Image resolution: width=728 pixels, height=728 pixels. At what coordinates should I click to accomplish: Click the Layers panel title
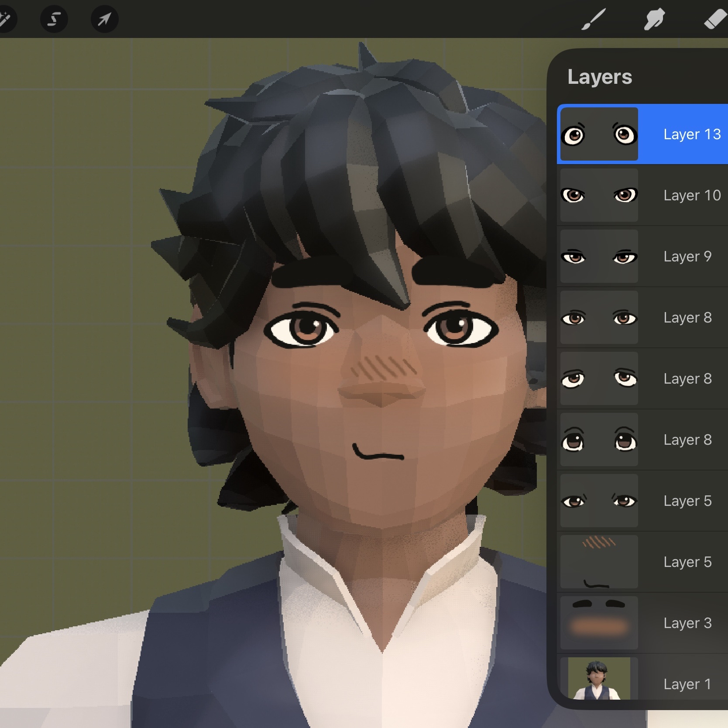(599, 77)
